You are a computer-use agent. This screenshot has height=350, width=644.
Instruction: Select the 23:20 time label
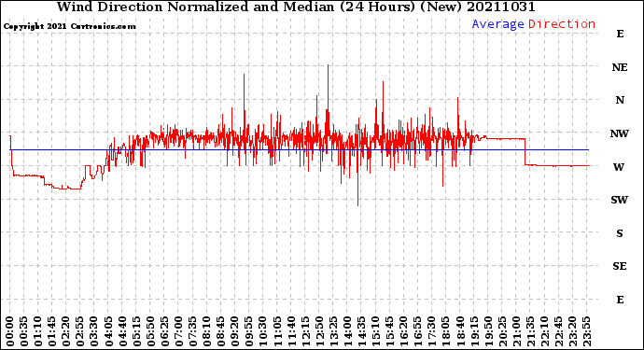click(573, 331)
